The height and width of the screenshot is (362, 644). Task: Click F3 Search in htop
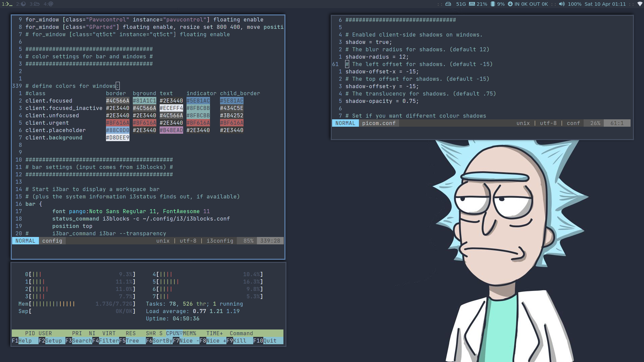click(x=79, y=341)
